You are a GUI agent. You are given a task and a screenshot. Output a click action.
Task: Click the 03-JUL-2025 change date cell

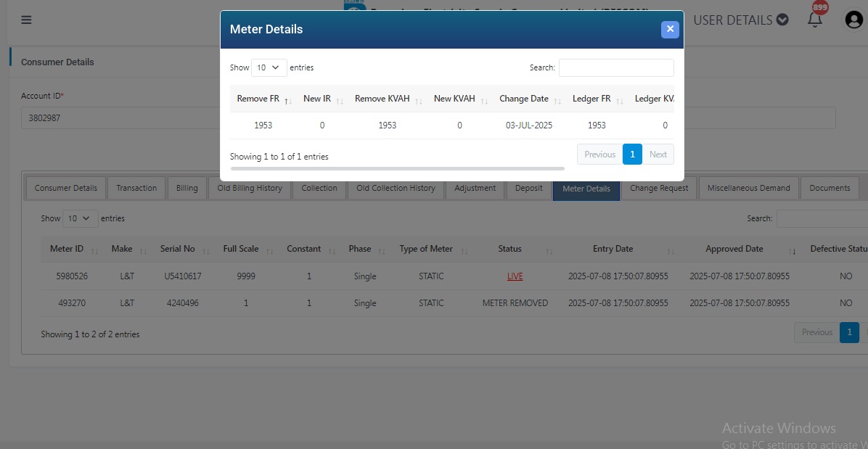pos(529,125)
